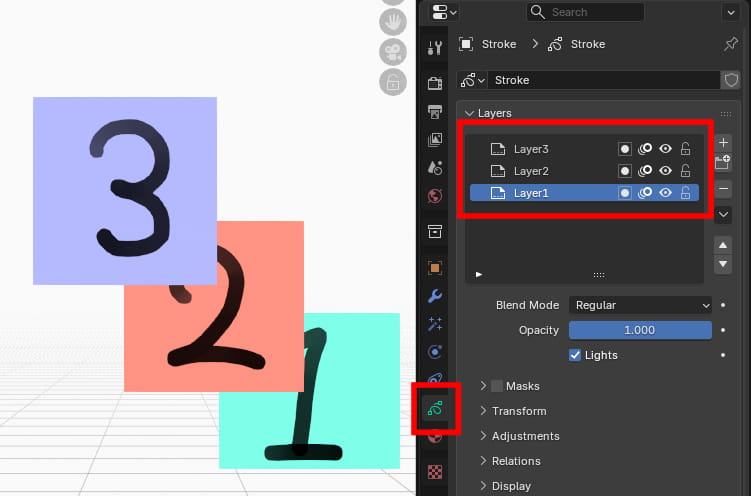Open the Modifiers wrench properties tab
This screenshot has width=751, height=496.
pyautogui.click(x=435, y=296)
